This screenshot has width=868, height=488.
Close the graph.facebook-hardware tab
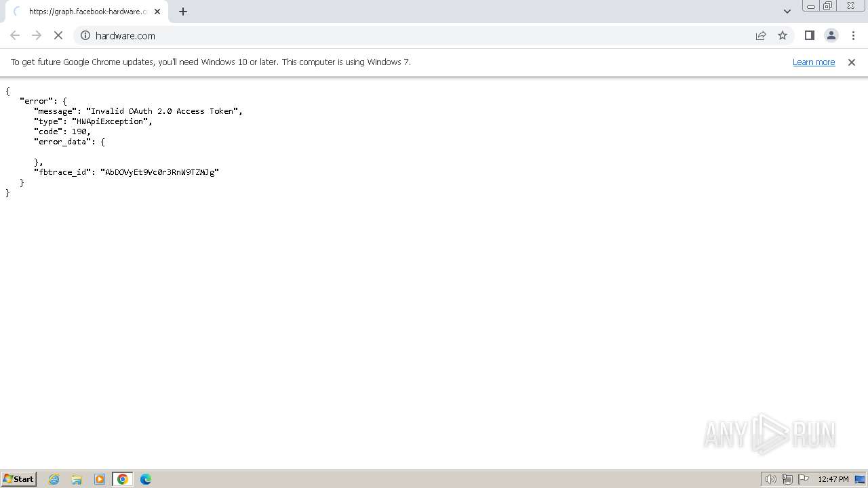[157, 12]
